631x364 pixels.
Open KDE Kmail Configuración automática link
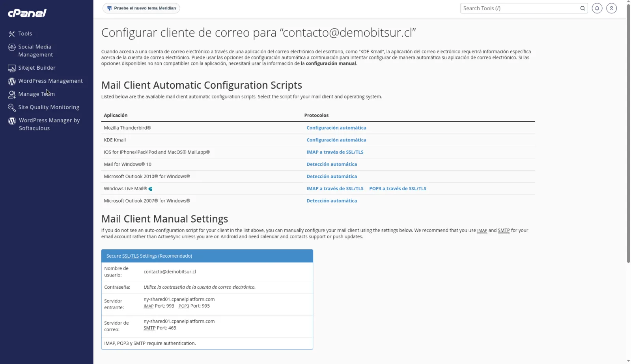pyautogui.click(x=336, y=140)
